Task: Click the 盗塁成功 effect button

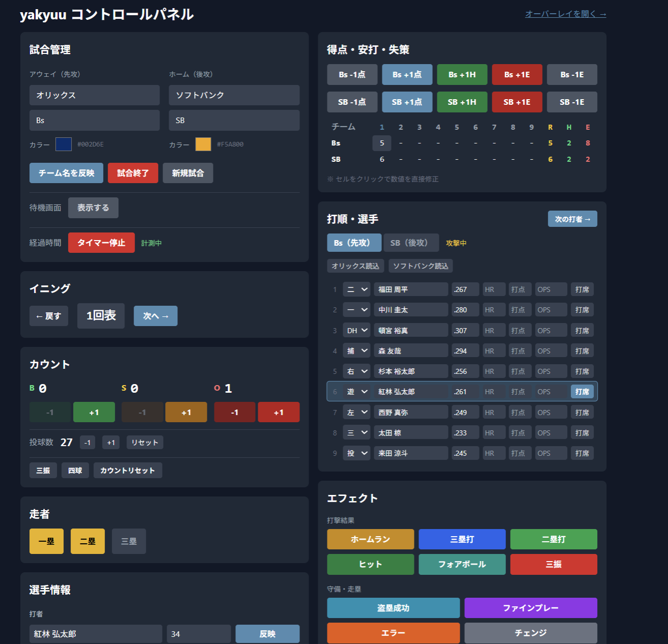Action: 393,608
